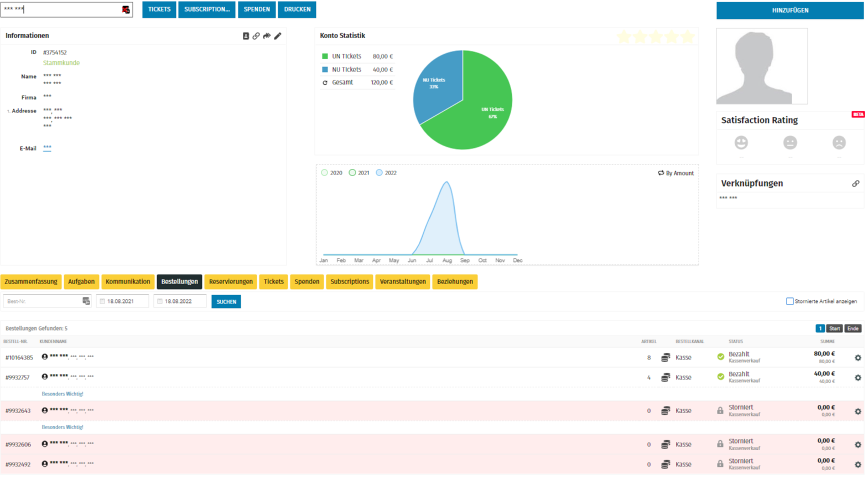868x479 pixels.
Task: Select the sad smiley satisfaction rating
Action: coord(839,143)
